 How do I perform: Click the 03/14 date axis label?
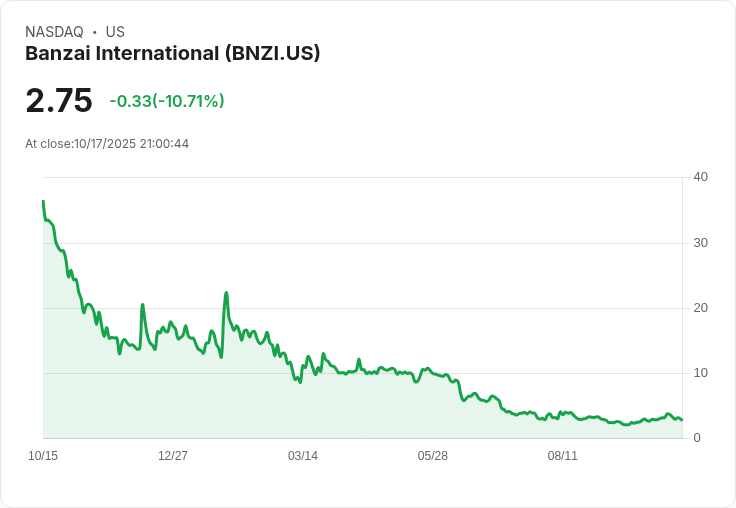[303, 455]
